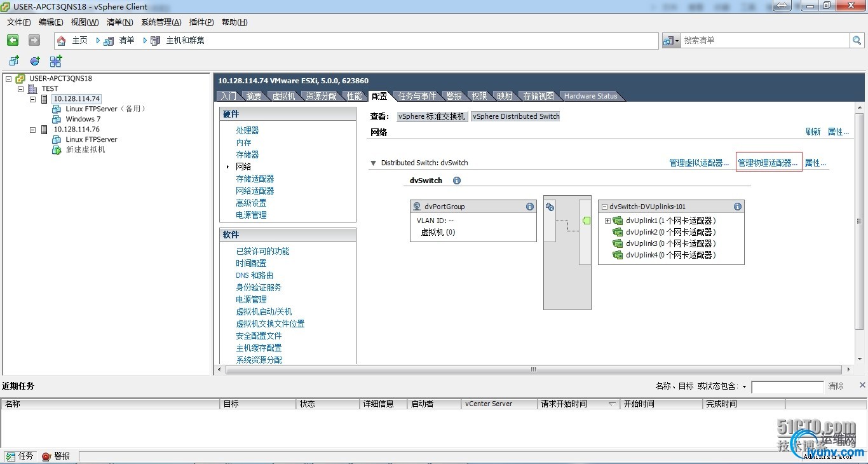Click the dvSwitch-DVUplinks-101 info icon

737,207
